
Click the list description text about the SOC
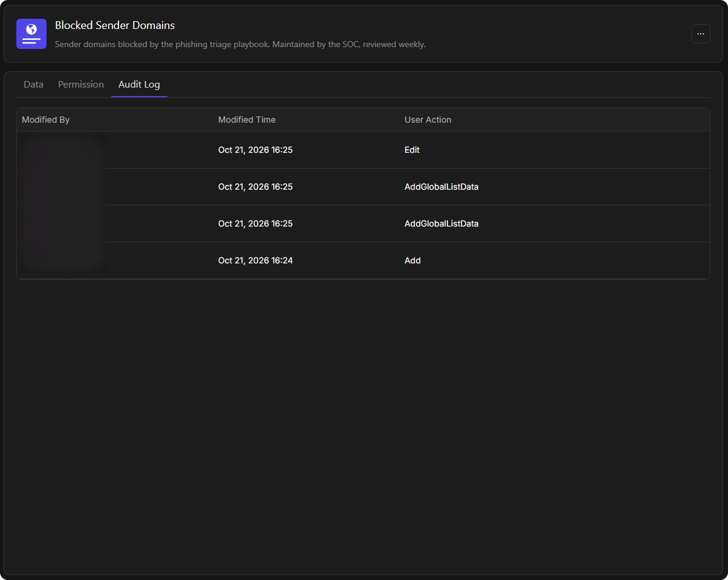240,44
